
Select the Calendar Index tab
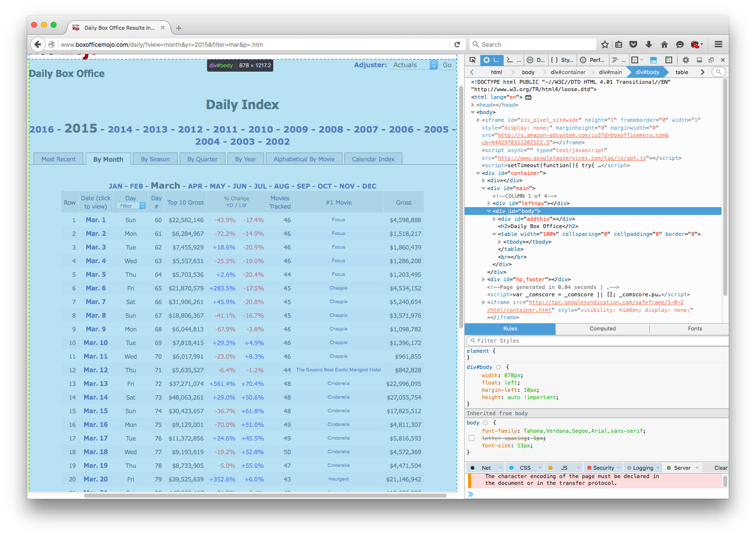[x=373, y=159]
